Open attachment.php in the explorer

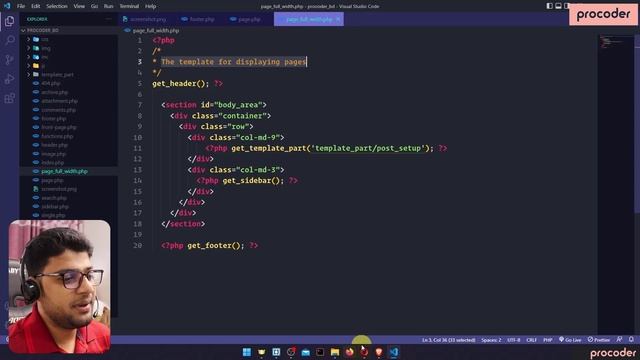click(x=68, y=101)
